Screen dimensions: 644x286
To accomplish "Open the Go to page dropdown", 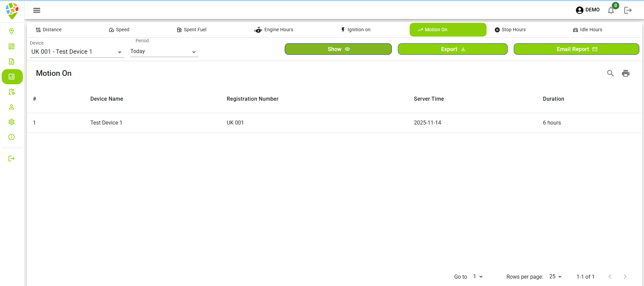I will point(478,277).
